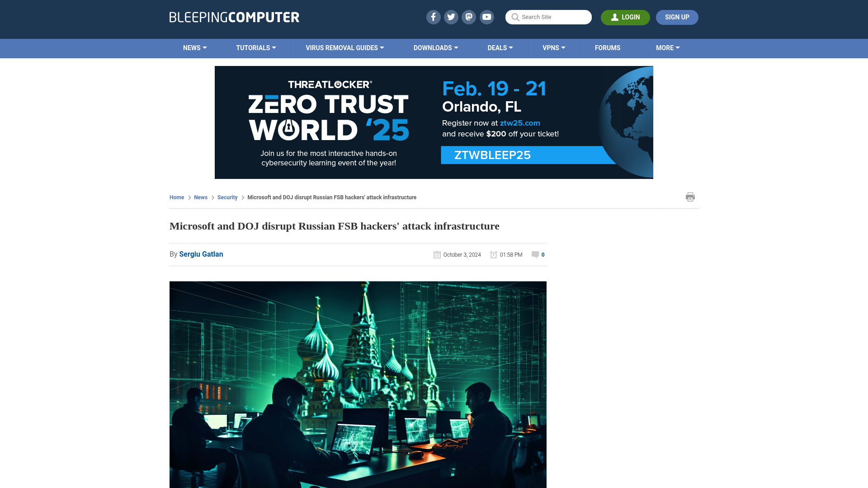Image resolution: width=868 pixels, height=488 pixels.
Task: Click the Search Site input field
Action: (548, 17)
